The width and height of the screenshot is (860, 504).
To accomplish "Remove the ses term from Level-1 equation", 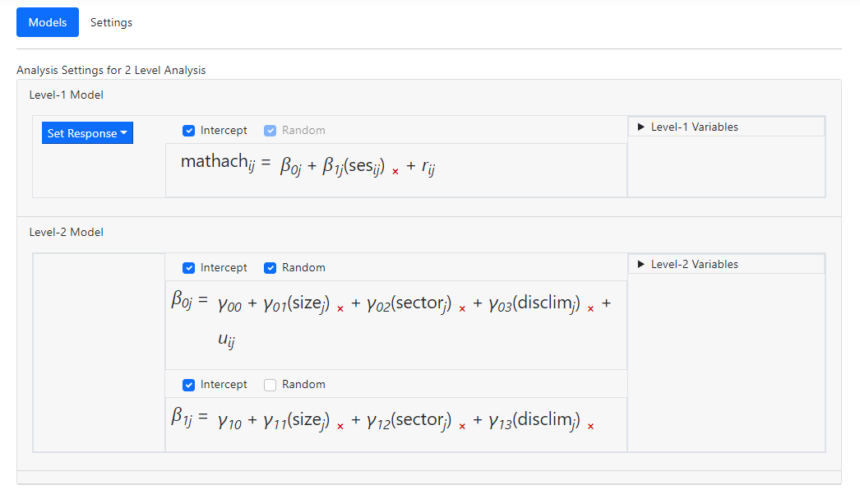I will [x=395, y=171].
